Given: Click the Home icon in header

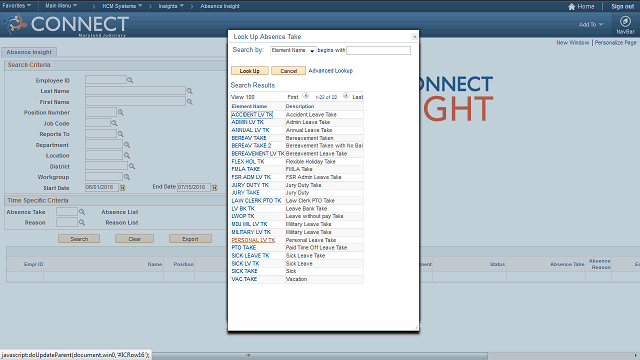Looking at the screenshot, I should click(x=571, y=7).
